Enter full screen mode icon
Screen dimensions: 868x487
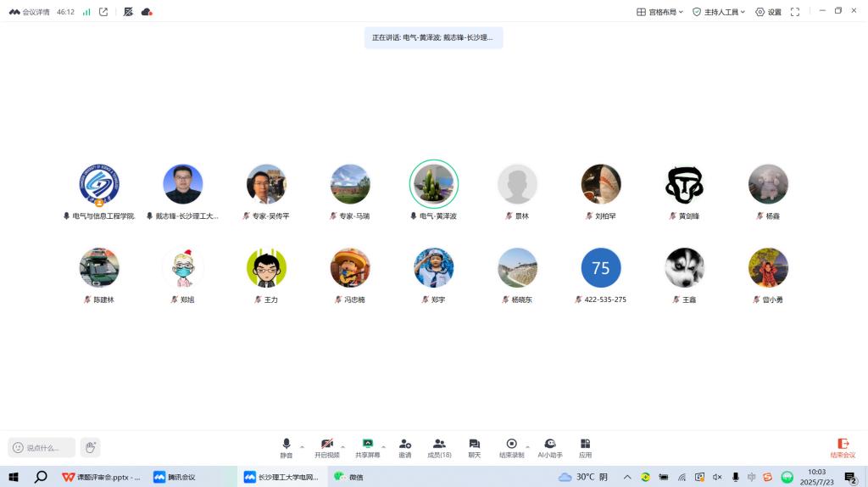[x=795, y=12]
